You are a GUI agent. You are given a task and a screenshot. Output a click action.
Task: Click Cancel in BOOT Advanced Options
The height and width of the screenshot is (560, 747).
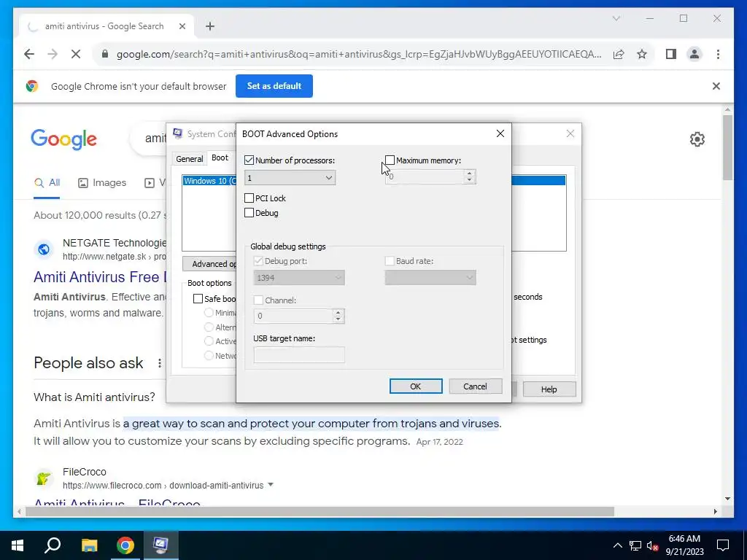click(475, 386)
